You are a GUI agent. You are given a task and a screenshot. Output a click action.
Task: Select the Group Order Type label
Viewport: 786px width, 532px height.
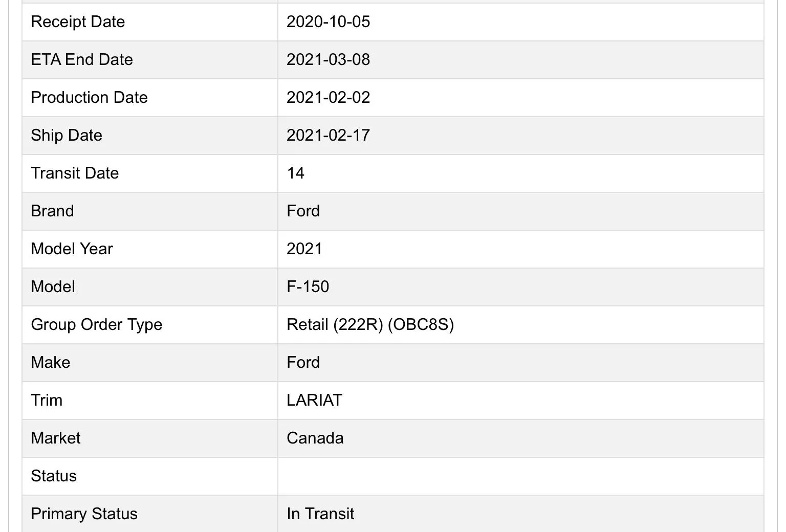[96, 325]
